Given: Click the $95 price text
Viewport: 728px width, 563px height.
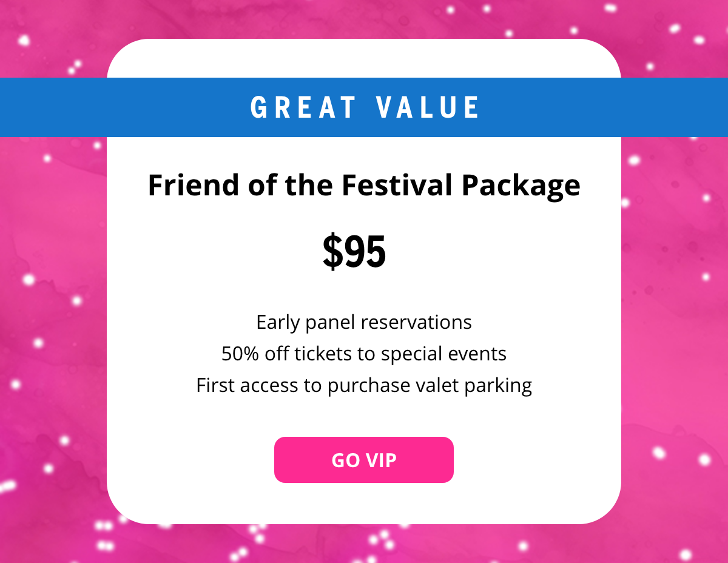Looking at the screenshot, I should pos(354,251).
